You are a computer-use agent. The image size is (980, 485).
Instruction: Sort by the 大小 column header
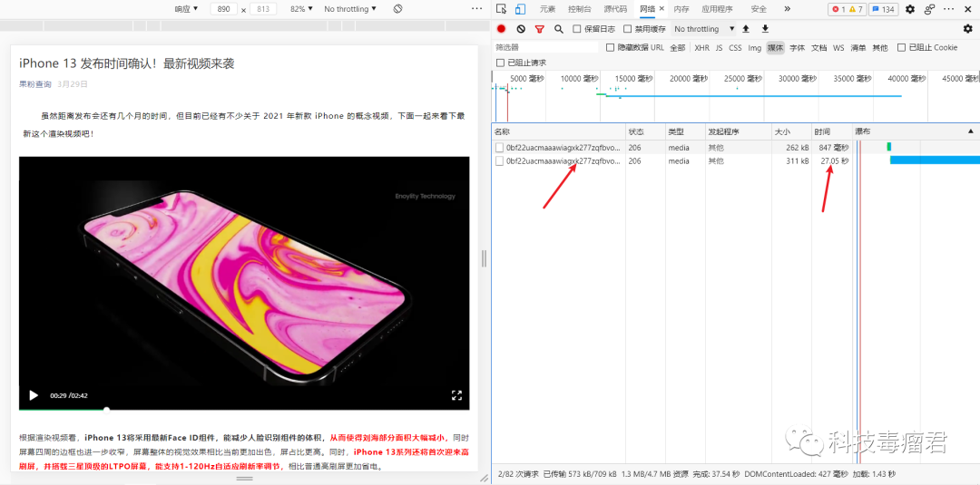point(790,131)
